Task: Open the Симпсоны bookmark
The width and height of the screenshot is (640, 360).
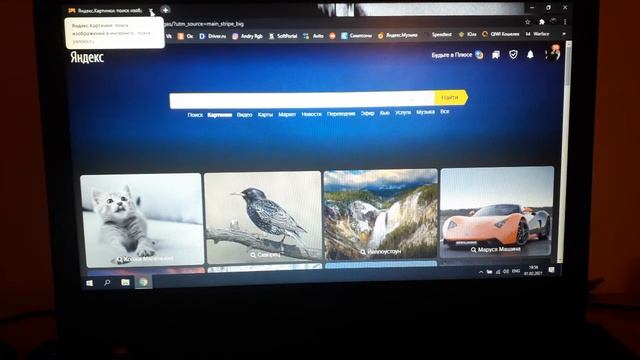Action: tap(356, 36)
